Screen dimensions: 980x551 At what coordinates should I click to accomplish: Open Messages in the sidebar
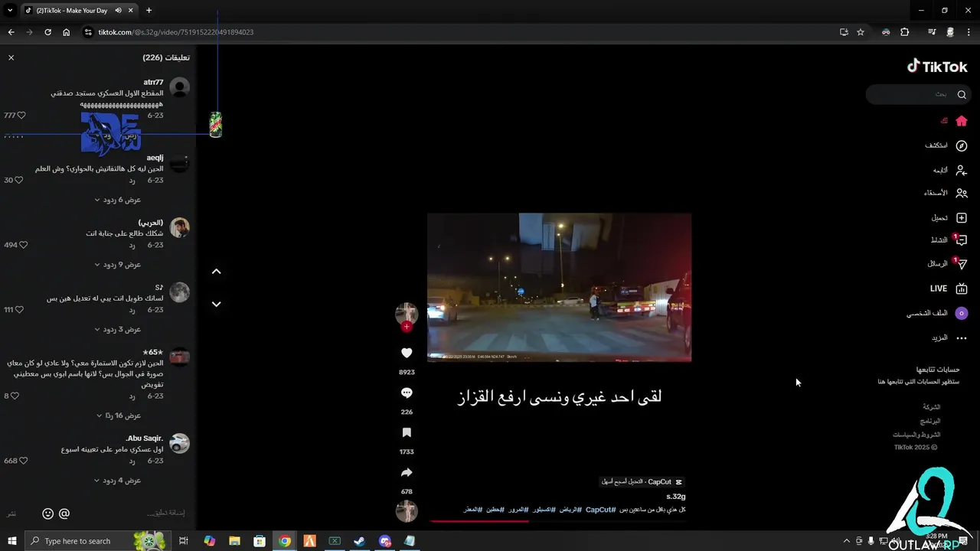coord(947,264)
